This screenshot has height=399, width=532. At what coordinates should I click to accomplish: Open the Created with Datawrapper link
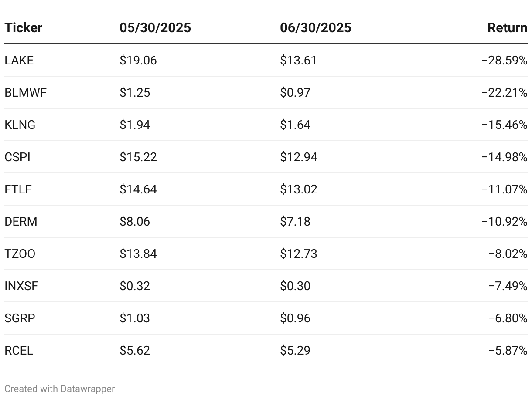click(x=60, y=389)
